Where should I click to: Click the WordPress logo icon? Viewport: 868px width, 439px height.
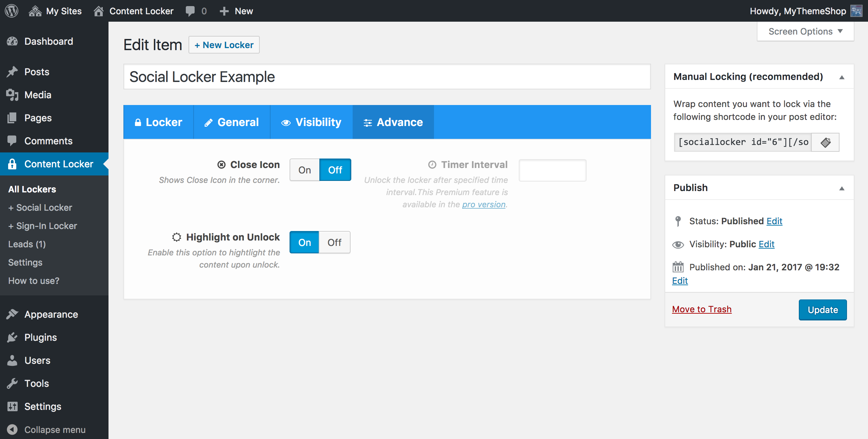click(x=12, y=11)
